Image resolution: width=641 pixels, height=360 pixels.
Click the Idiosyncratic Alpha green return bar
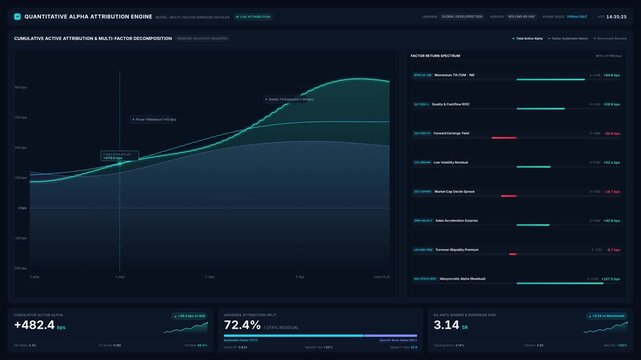click(x=560, y=283)
